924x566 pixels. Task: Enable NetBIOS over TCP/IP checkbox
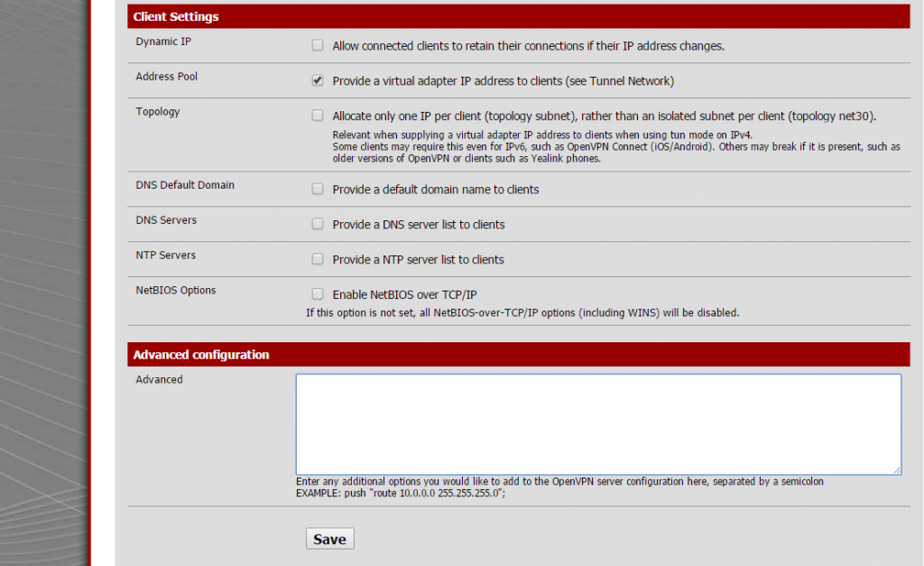[x=318, y=293]
